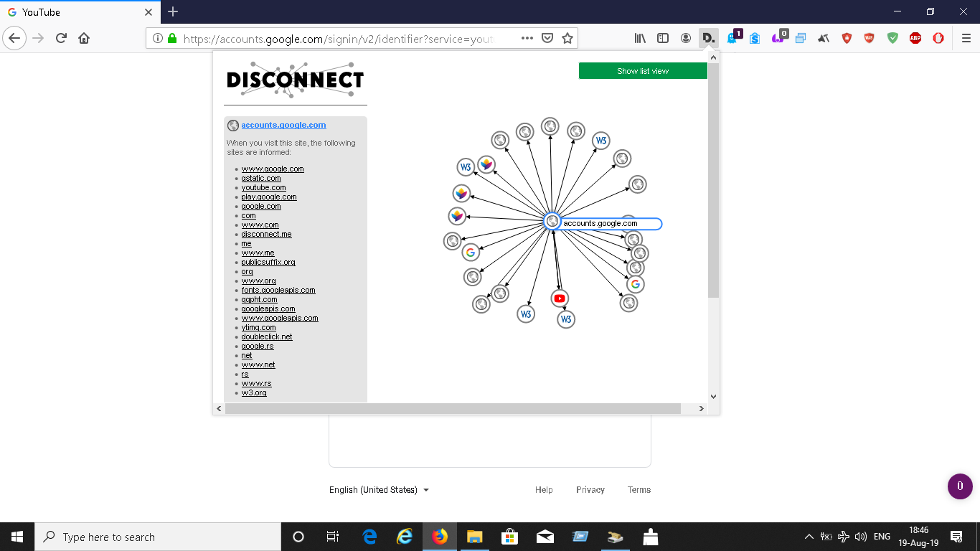The image size is (980, 551).
Task: Open the doubleclick.net link
Action: coord(267,336)
